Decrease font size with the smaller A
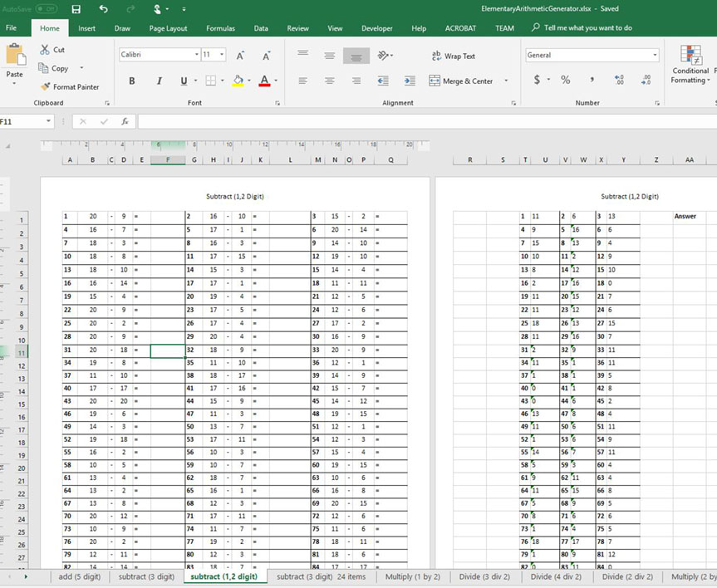 pos(266,56)
